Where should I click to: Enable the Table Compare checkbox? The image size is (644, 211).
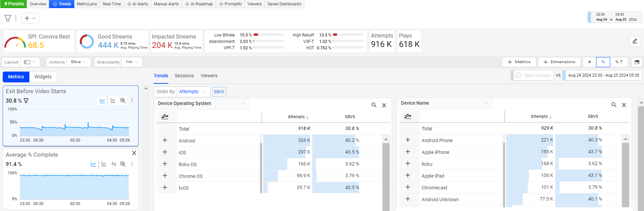[518, 76]
